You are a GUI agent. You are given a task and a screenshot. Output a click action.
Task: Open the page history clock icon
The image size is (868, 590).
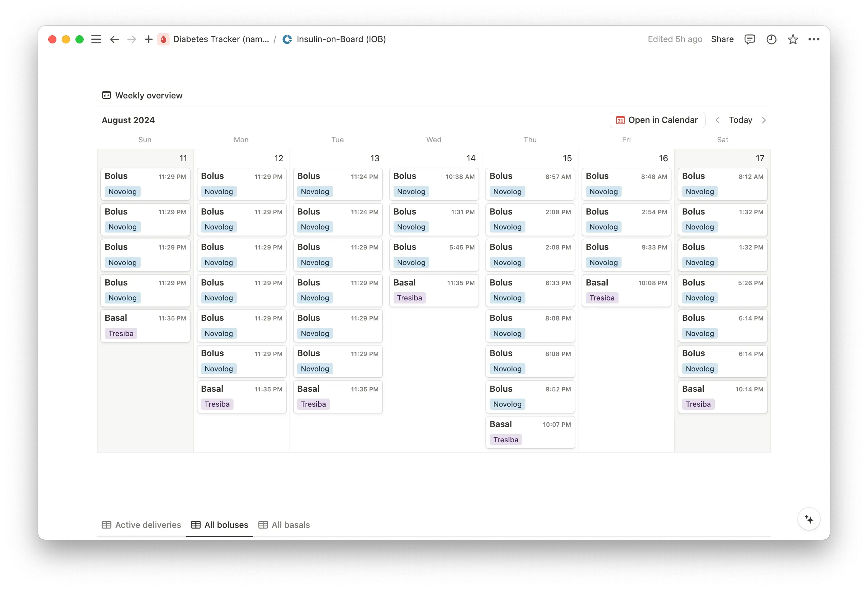click(771, 39)
